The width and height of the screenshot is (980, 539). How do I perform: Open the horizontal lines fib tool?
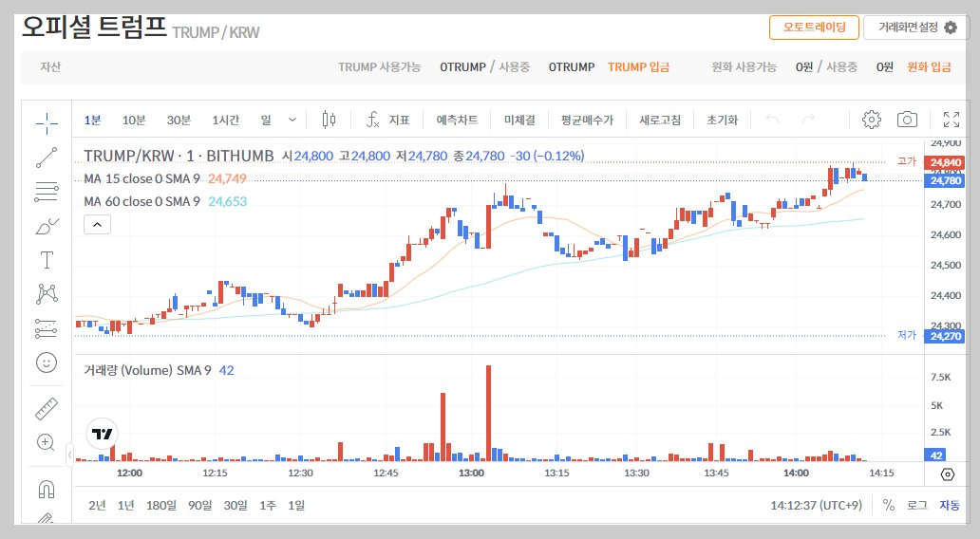[47, 191]
